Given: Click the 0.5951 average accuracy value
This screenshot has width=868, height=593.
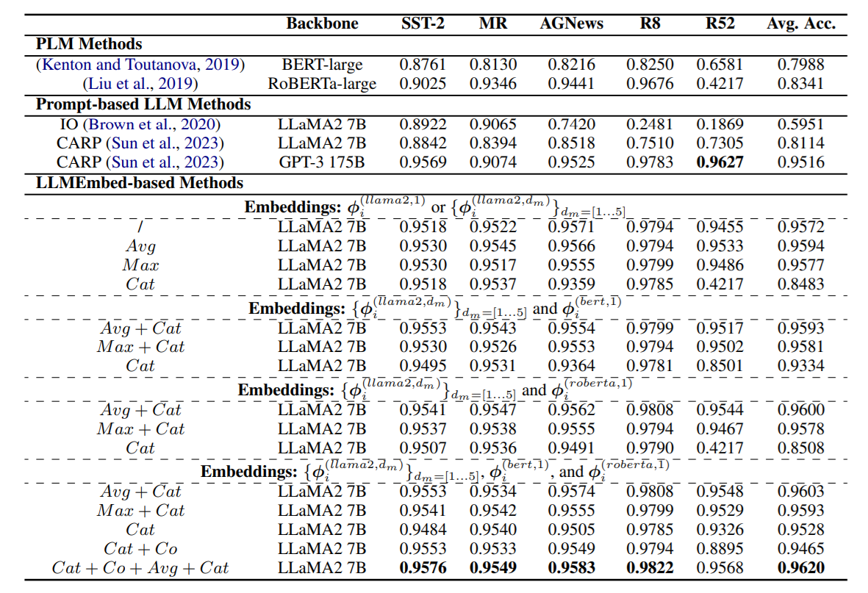Looking at the screenshot, I should point(801,125).
